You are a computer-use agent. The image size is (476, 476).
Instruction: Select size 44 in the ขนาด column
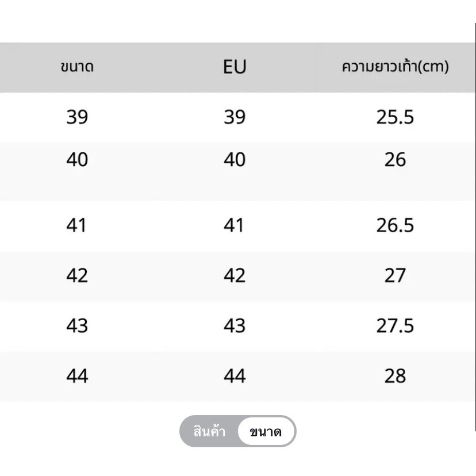click(77, 376)
